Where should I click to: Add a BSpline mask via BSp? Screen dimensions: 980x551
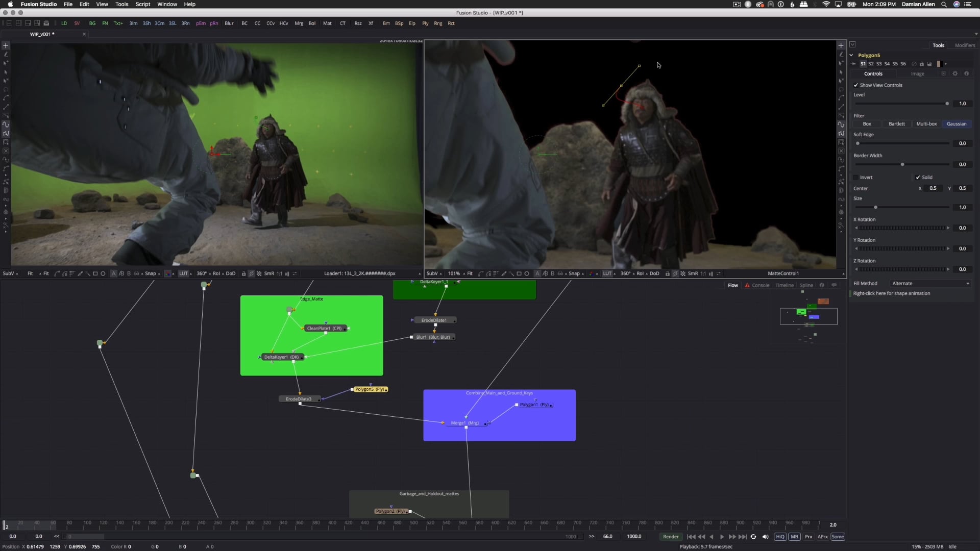(399, 23)
